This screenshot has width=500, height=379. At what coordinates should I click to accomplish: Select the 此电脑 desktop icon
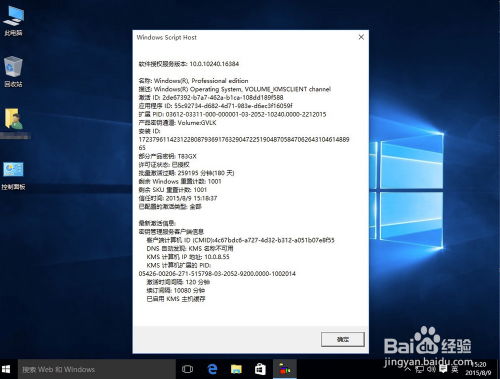[x=13, y=21]
